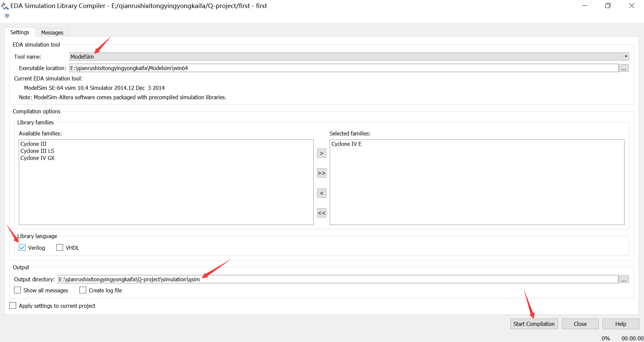The height and width of the screenshot is (342, 644).
Task: Browse for the executable location
Action: click(x=624, y=68)
